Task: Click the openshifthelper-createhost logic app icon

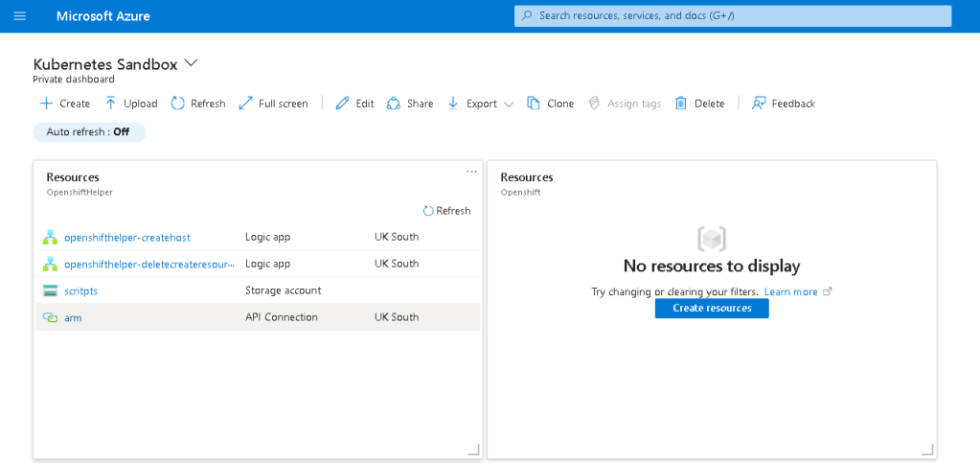Action: click(50, 237)
